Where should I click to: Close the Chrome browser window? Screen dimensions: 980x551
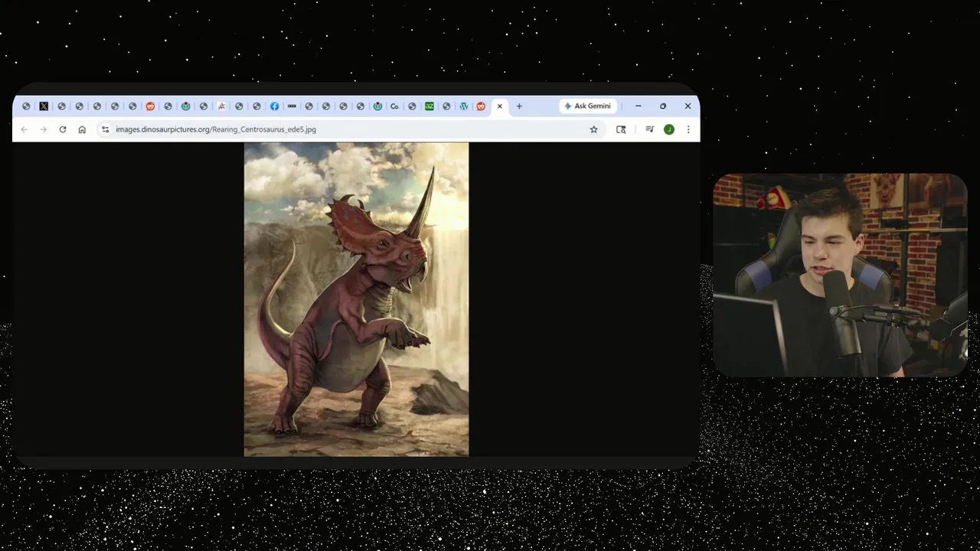point(688,106)
